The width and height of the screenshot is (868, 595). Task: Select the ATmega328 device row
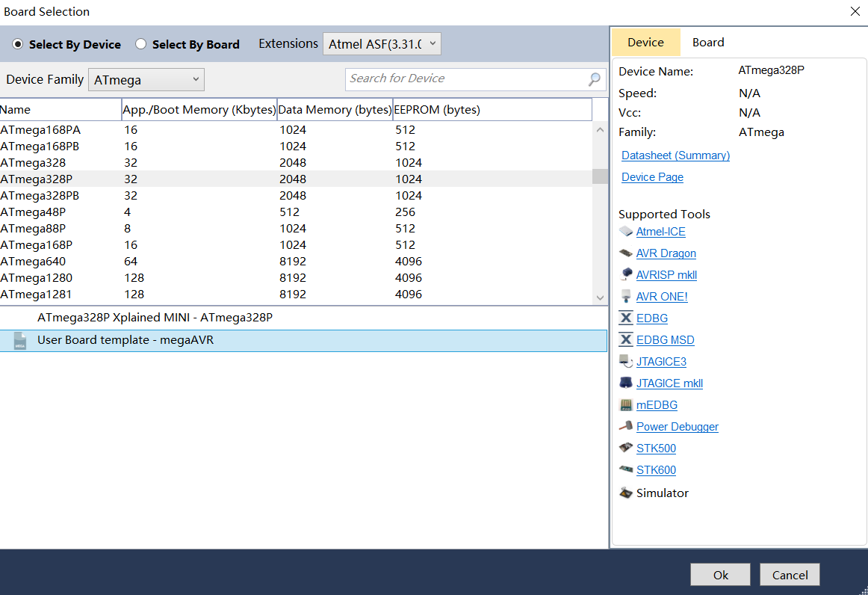(x=296, y=163)
